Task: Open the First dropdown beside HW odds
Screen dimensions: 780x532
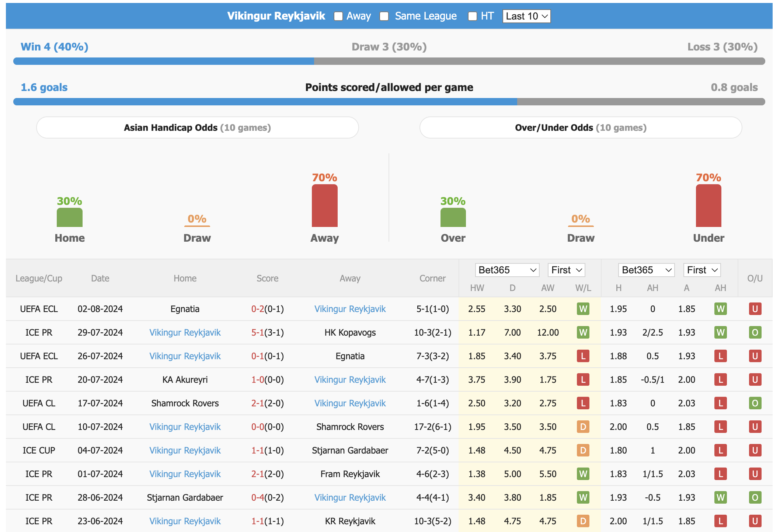Action: 567,270
